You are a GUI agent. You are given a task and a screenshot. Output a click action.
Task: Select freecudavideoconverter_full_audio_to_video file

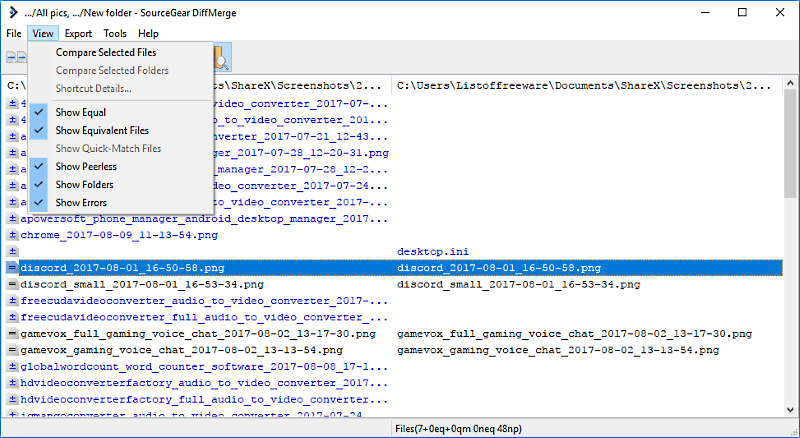pyautogui.click(x=204, y=318)
